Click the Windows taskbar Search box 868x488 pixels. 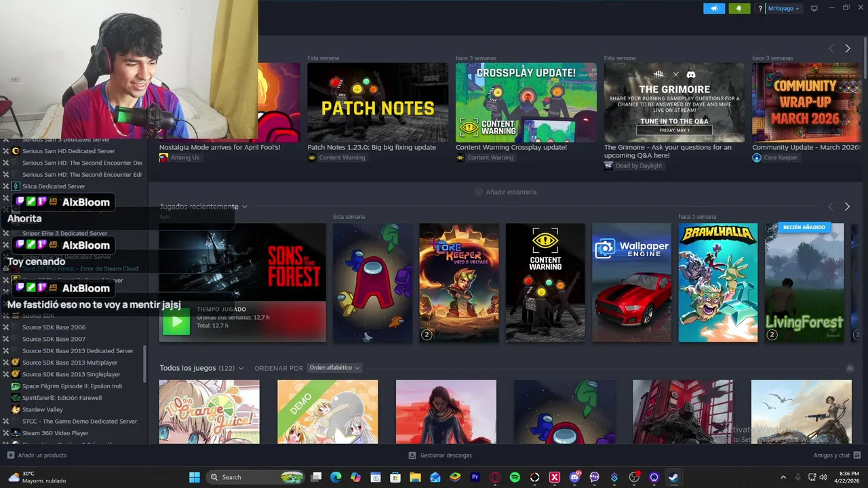point(255,477)
